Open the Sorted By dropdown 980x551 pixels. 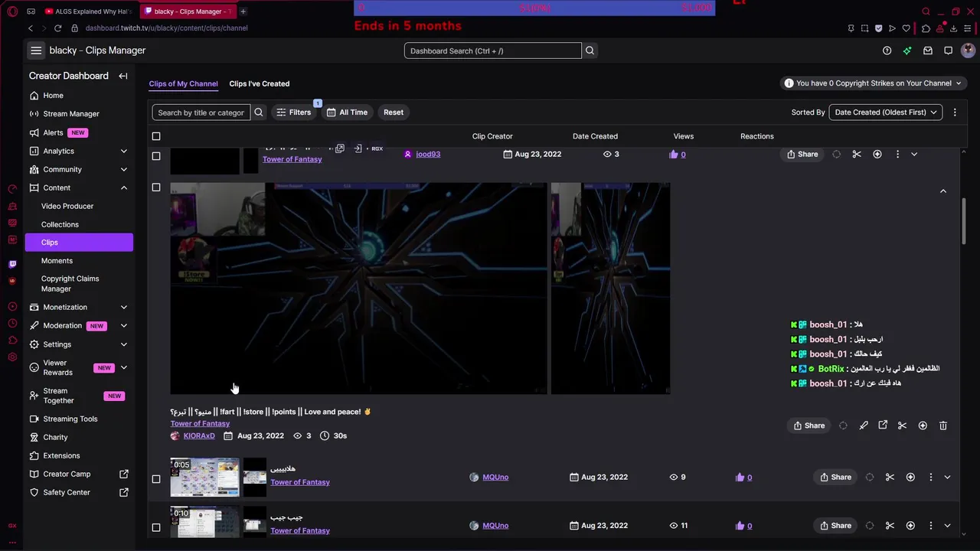coord(886,112)
